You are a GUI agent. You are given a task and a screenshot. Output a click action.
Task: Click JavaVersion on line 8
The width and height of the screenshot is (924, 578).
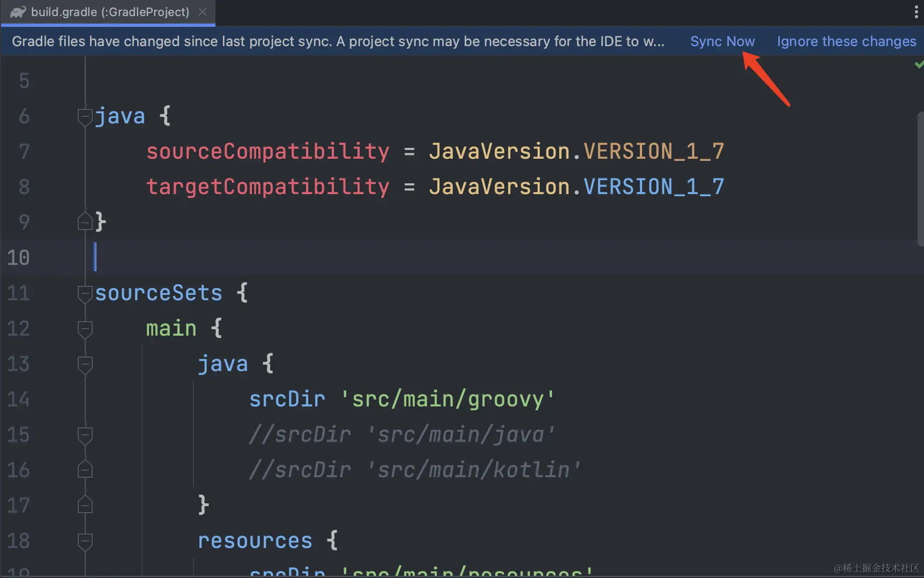coord(500,187)
